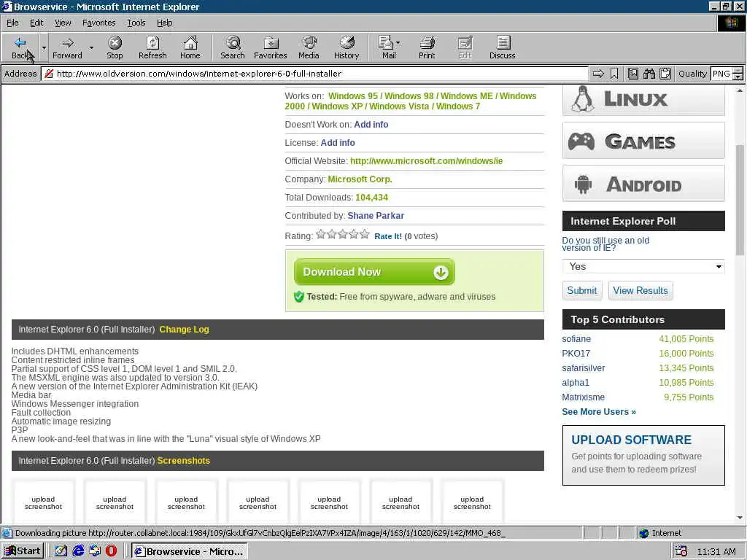Click the Screenshots heading link

183,461
